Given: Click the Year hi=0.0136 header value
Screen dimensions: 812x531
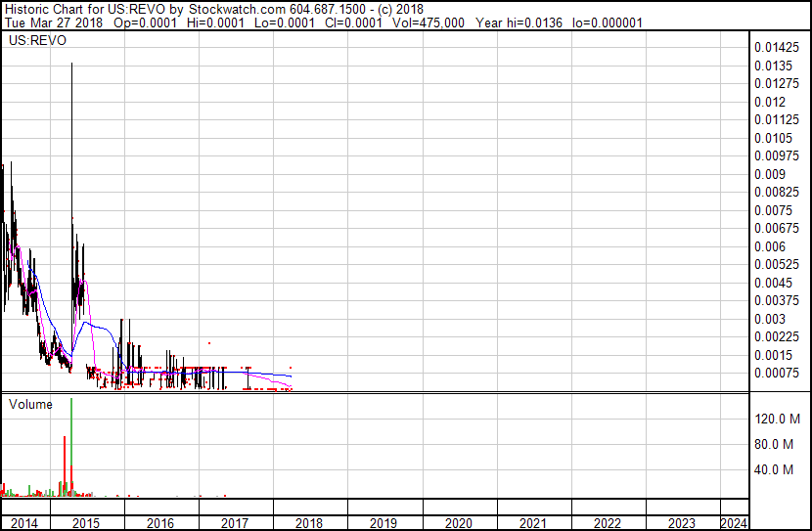Looking at the screenshot, I should pyautogui.click(x=519, y=22).
